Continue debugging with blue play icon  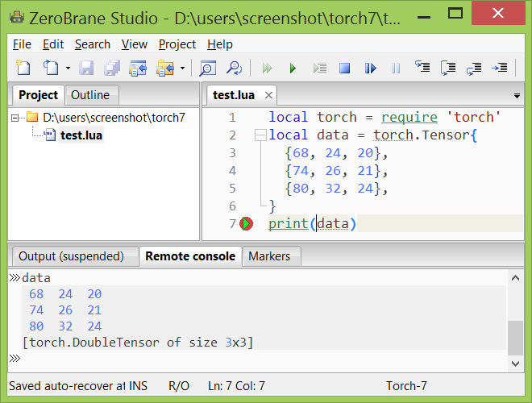(371, 69)
